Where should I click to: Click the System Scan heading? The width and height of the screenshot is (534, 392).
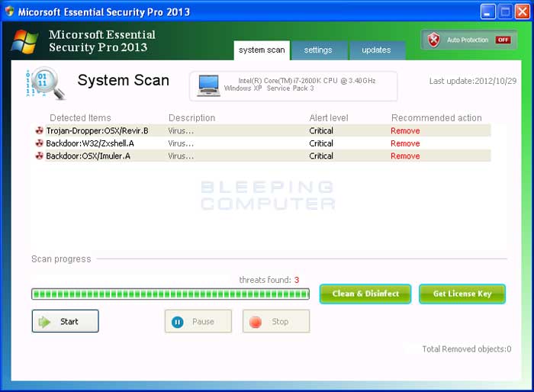click(124, 80)
